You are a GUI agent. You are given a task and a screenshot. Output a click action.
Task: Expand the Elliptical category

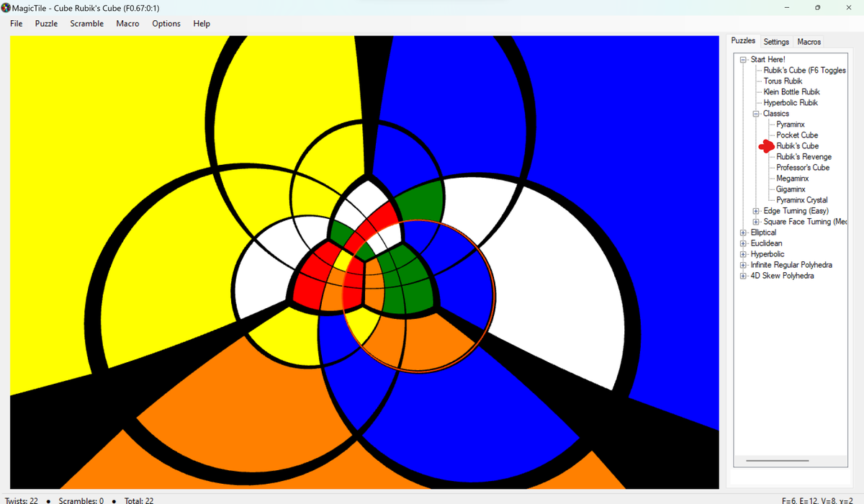click(x=743, y=233)
